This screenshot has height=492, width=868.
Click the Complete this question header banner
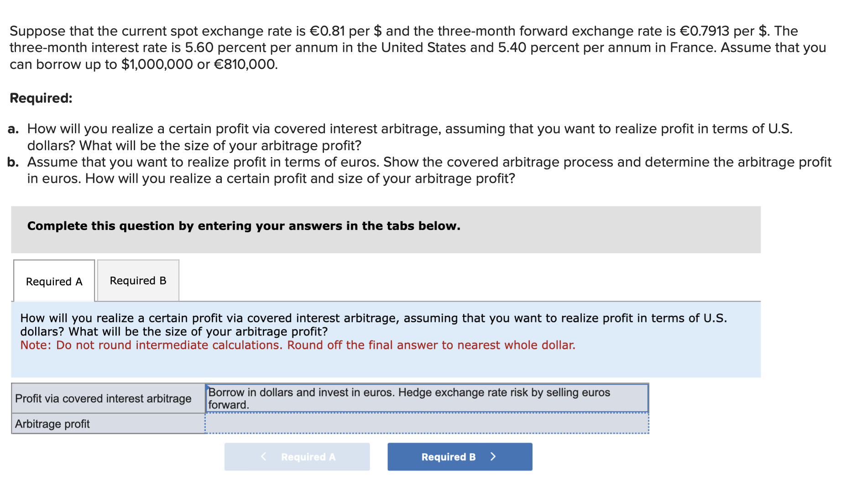[243, 225]
